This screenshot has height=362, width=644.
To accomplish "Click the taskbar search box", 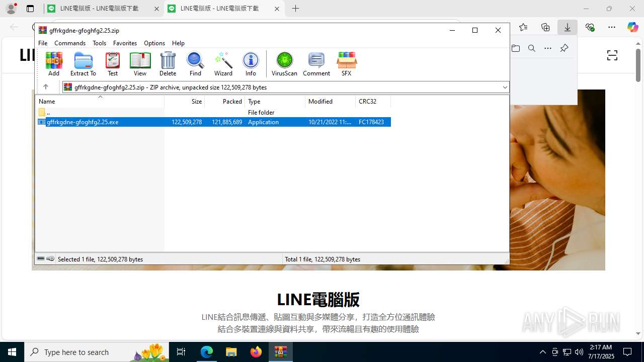I will tap(97, 352).
